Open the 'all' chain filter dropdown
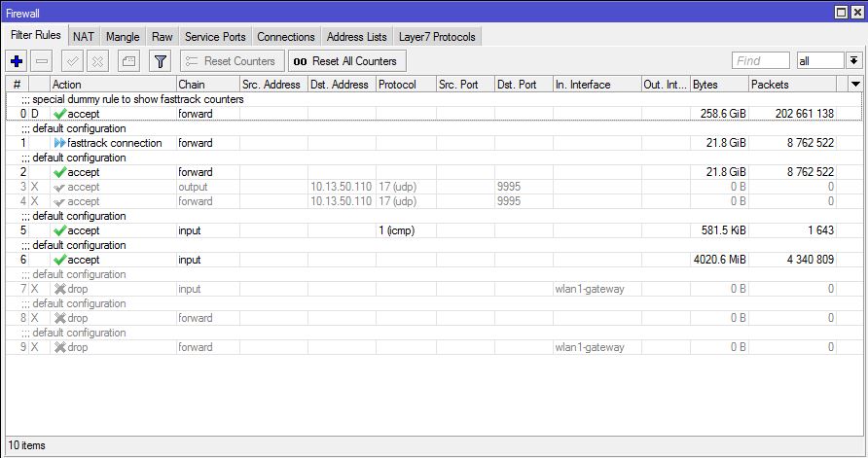This screenshot has width=868, height=458. click(854, 61)
